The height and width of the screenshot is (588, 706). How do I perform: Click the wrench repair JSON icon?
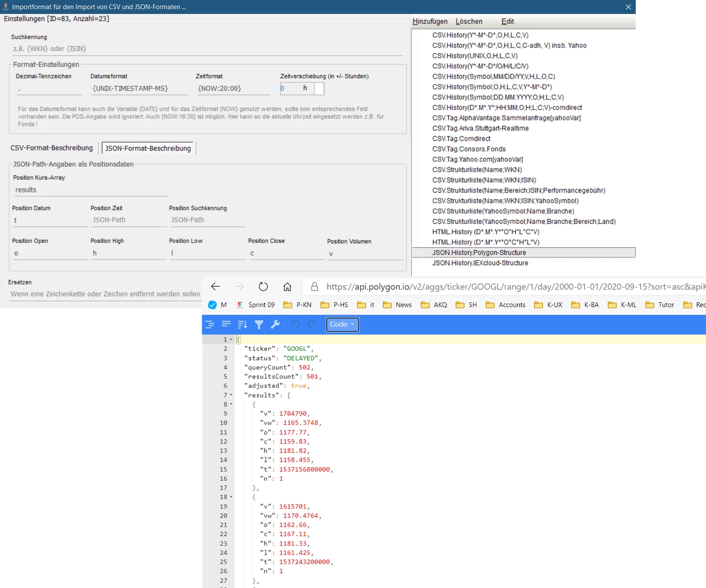coord(276,324)
